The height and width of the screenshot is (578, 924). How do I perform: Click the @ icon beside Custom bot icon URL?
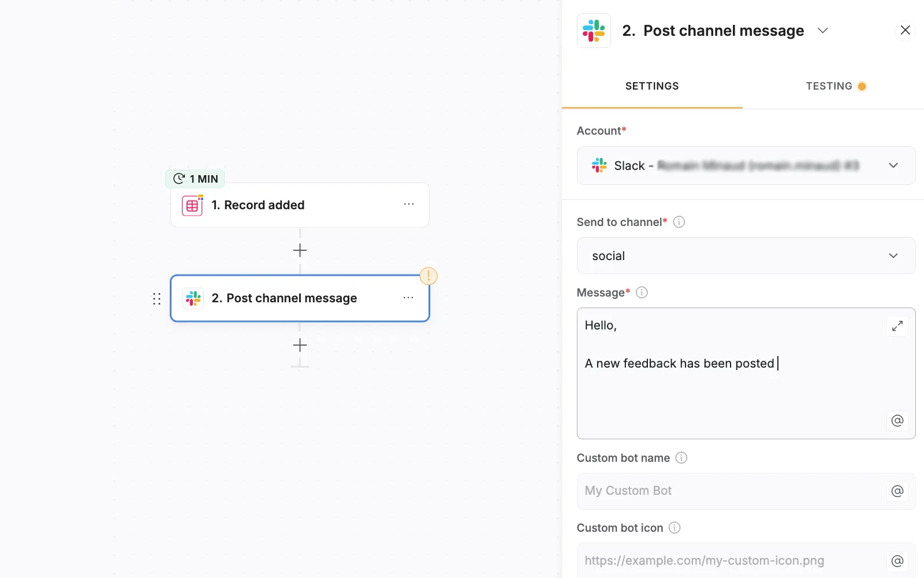tap(896, 560)
